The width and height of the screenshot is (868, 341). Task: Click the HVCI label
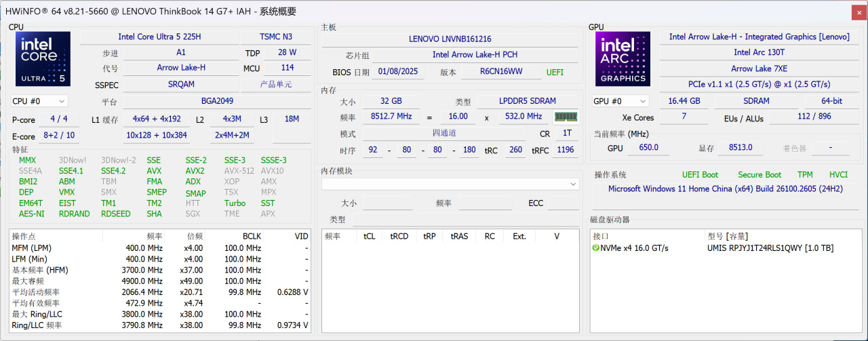click(x=839, y=175)
